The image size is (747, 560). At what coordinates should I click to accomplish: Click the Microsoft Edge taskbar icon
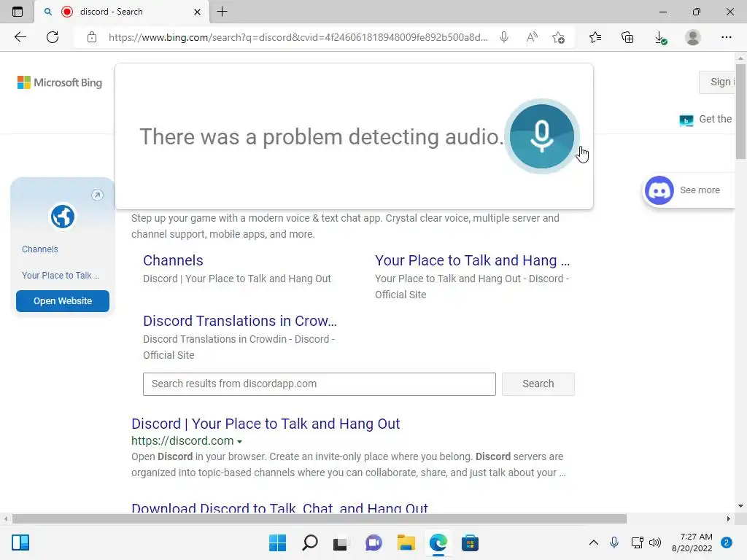pos(438,542)
